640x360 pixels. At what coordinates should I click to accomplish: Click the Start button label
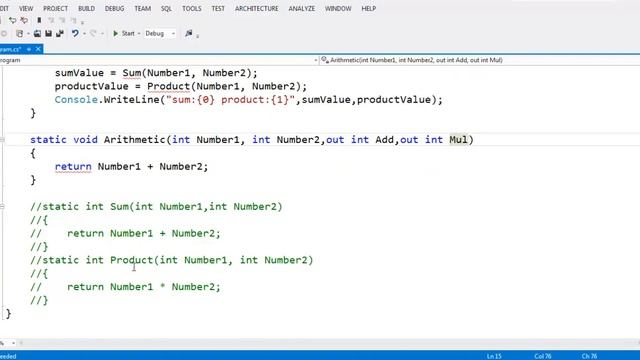click(128, 33)
